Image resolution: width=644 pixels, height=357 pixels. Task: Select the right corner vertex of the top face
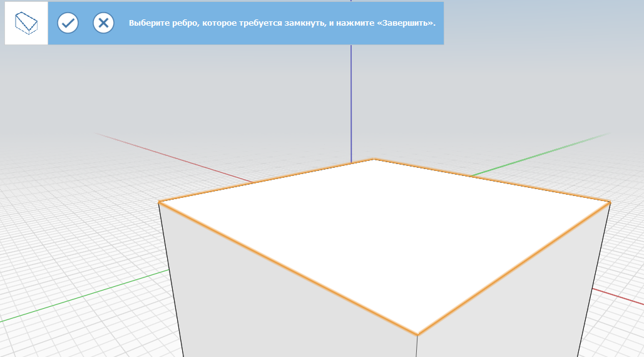[x=610, y=201]
